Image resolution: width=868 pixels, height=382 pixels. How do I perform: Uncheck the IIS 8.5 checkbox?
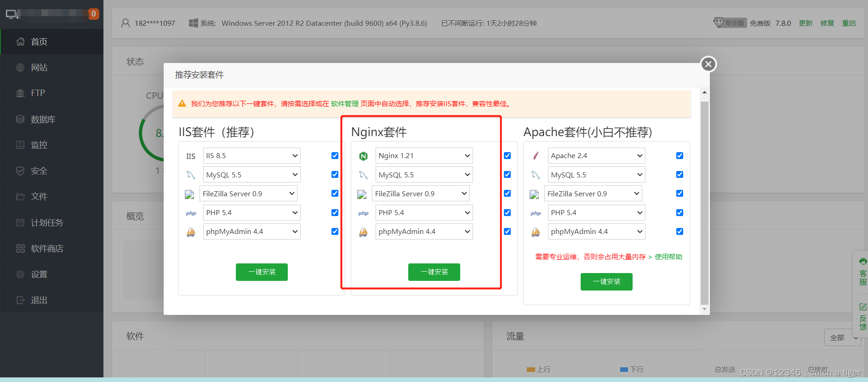pyautogui.click(x=335, y=156)
